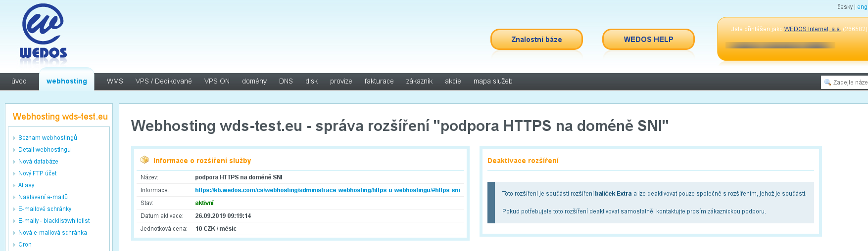Viewport: 868px width, 251px height.
Task: Open Seznam webhostingů in sidebar
Action: (x=48, y=138)
